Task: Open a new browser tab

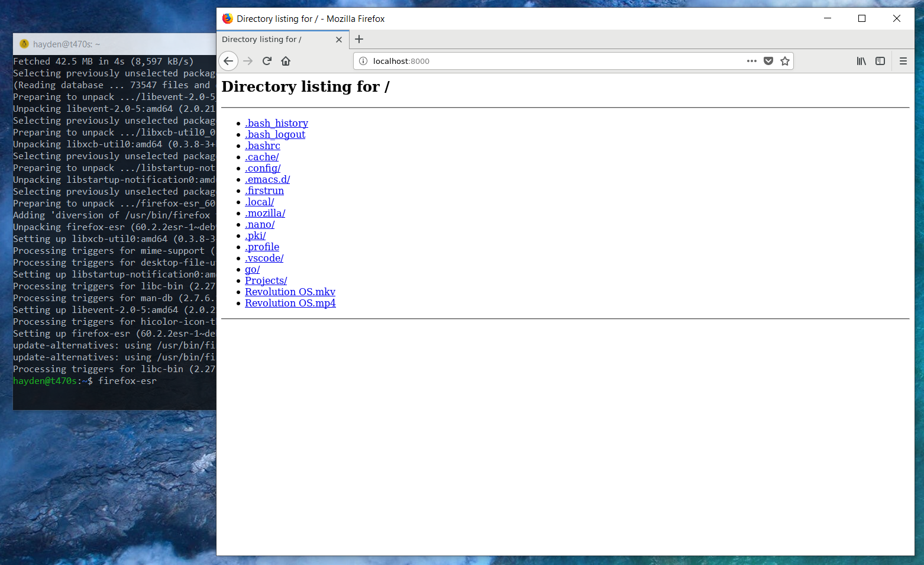Action: (x=359, y=39)
